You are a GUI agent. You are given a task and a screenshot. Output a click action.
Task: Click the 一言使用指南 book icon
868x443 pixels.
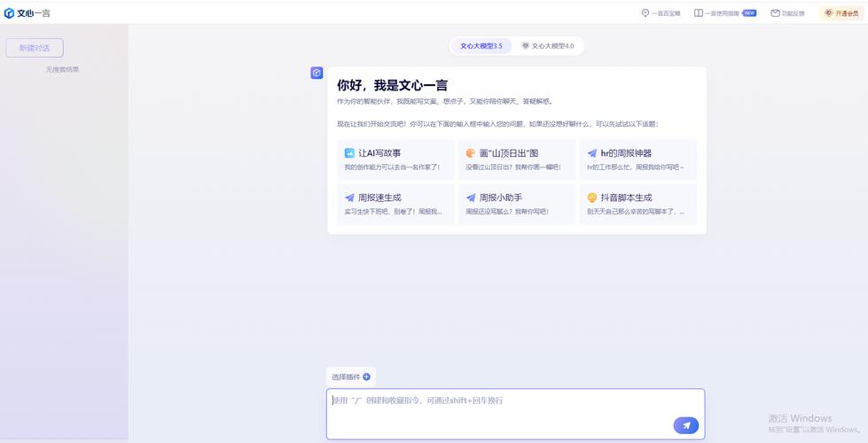coord(699,13)
